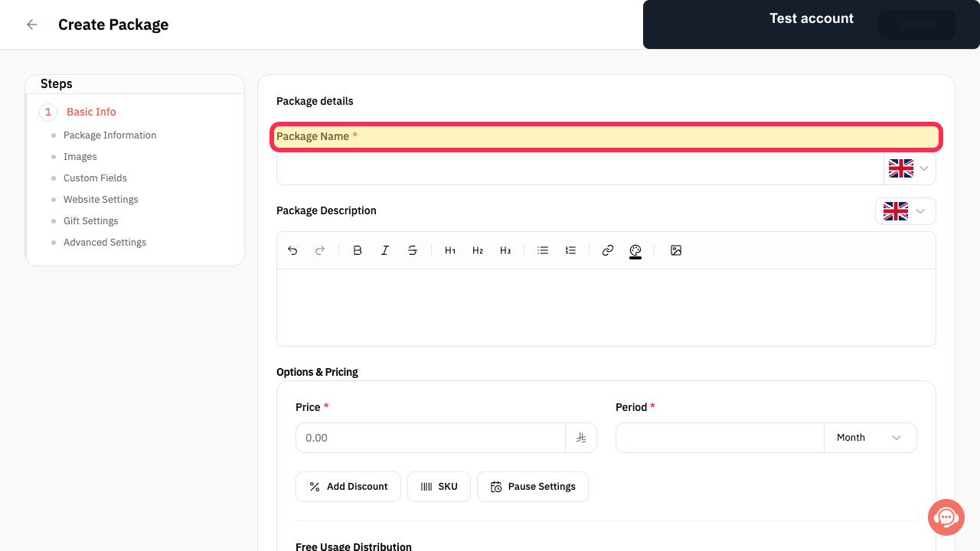This screenshot has width=980, height=551.
Task: Apply Heading 3 style in editor
Action: coord(505,250)
